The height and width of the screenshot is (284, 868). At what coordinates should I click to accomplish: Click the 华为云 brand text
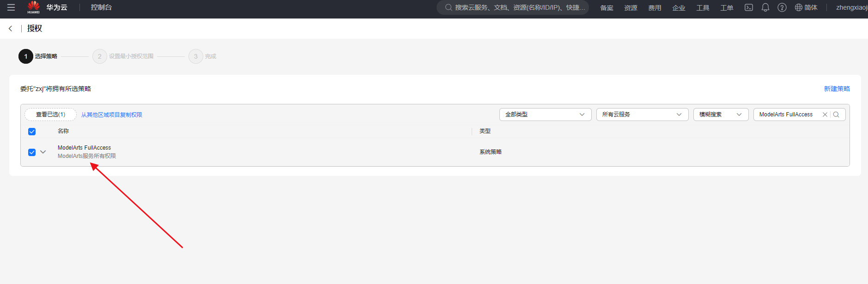click(x=57, y=7)
